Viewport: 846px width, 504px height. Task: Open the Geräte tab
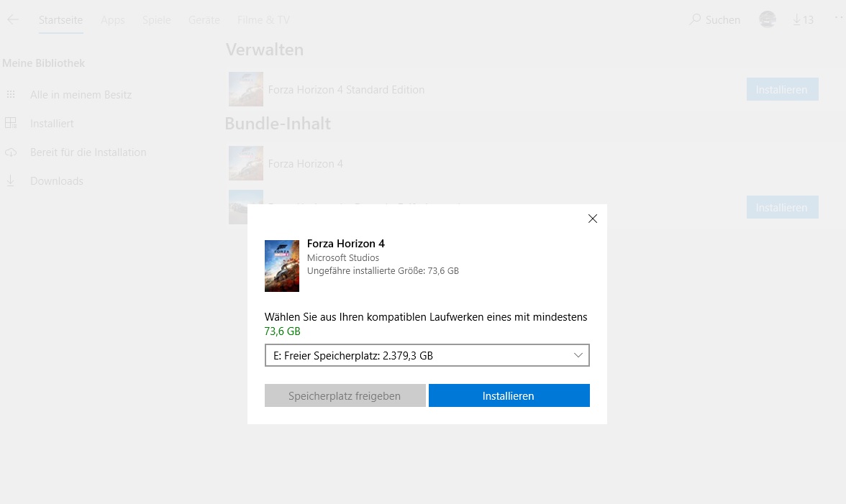click(204, 20)
